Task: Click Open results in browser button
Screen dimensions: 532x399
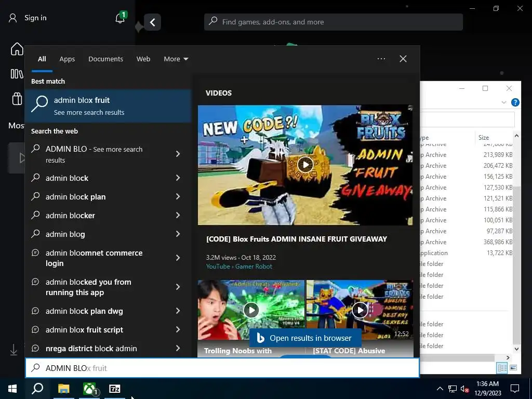Action: (x=305, y=338)
